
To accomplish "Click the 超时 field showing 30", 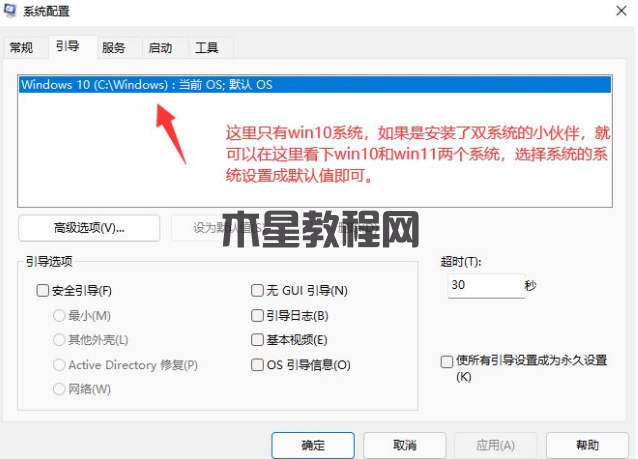I will point(486,286).
